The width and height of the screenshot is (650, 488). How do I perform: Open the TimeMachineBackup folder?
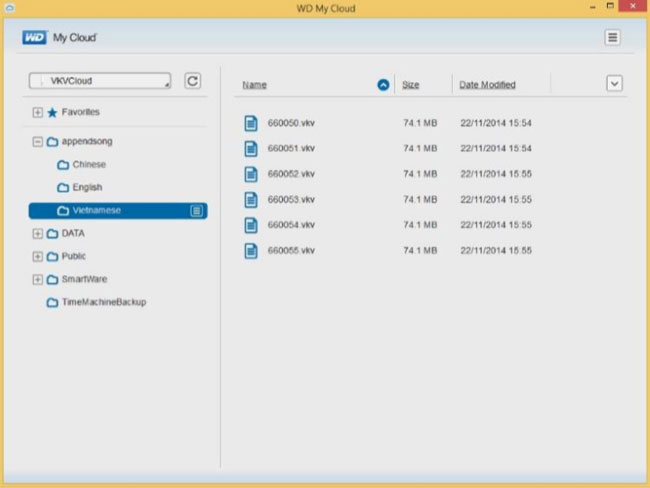tap(103, 302)
